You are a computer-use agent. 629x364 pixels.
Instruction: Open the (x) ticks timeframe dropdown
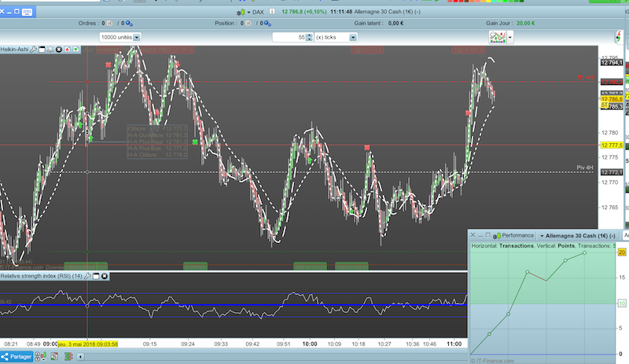coord(351,38)
